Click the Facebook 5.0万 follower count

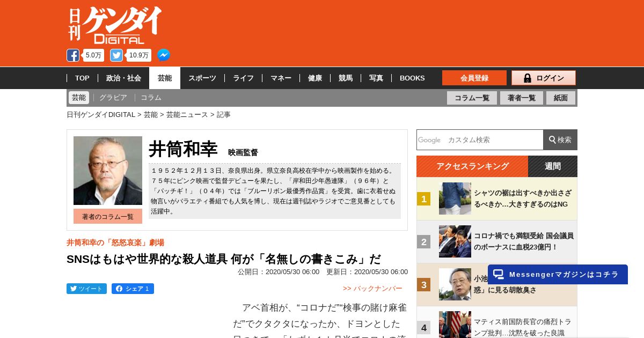click(x=93, y=55)
